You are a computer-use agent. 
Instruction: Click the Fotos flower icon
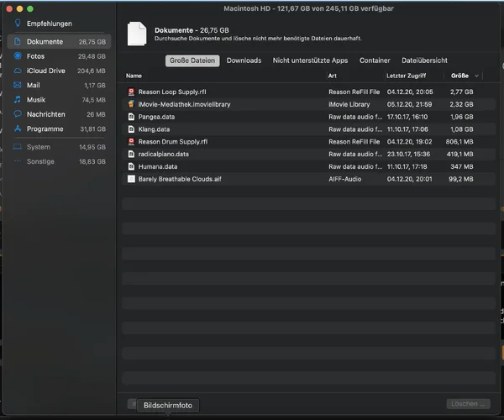point(18,56)
